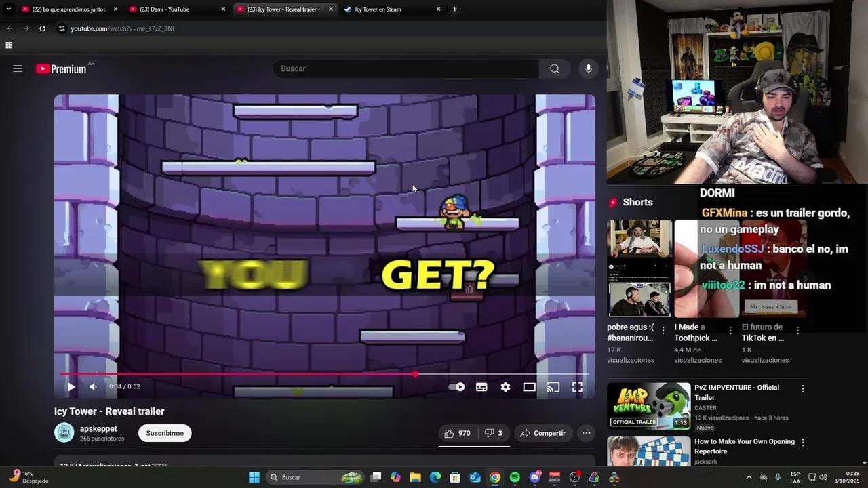868x488 pixels.
Task: Open PvZ IMPVENTURE trailer thumbnail
Action: 648,406
